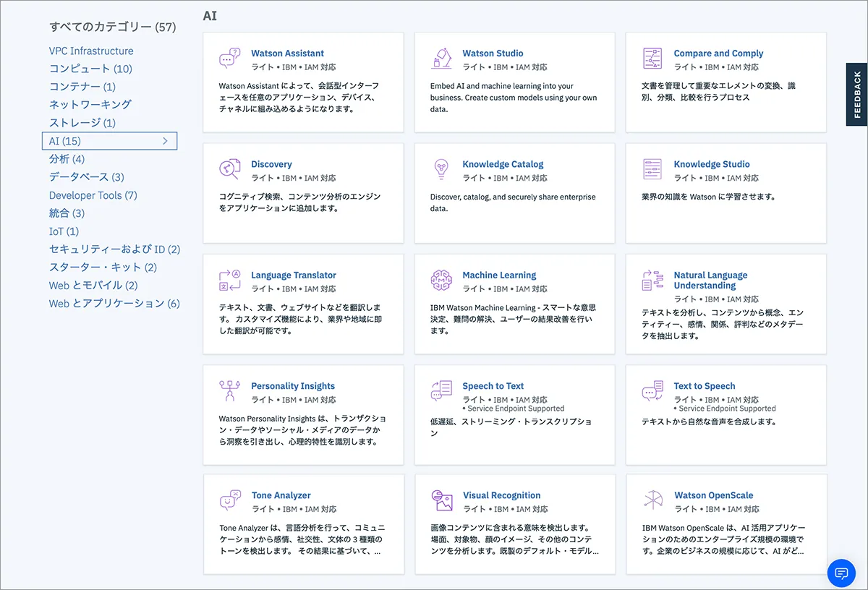Click the Knowledge Studio list icon
Viewport: 868px width, 590px height.
[x=652, y=169]
